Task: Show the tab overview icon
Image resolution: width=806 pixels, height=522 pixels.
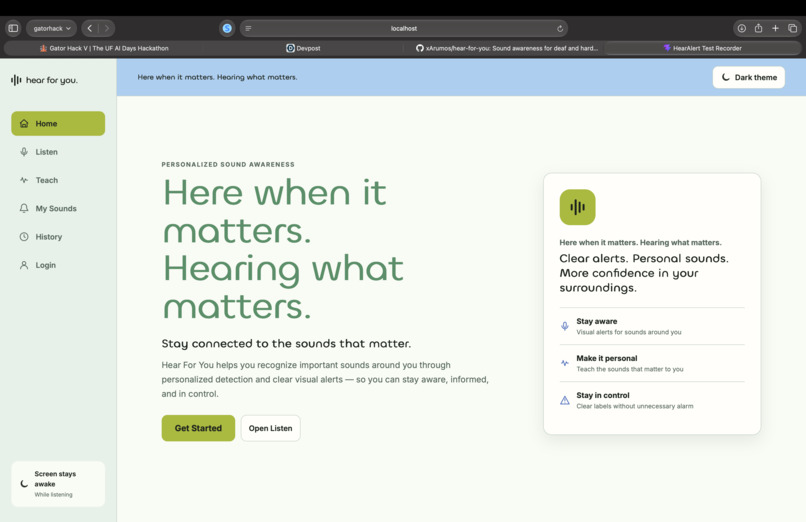Action: [792, 28]
